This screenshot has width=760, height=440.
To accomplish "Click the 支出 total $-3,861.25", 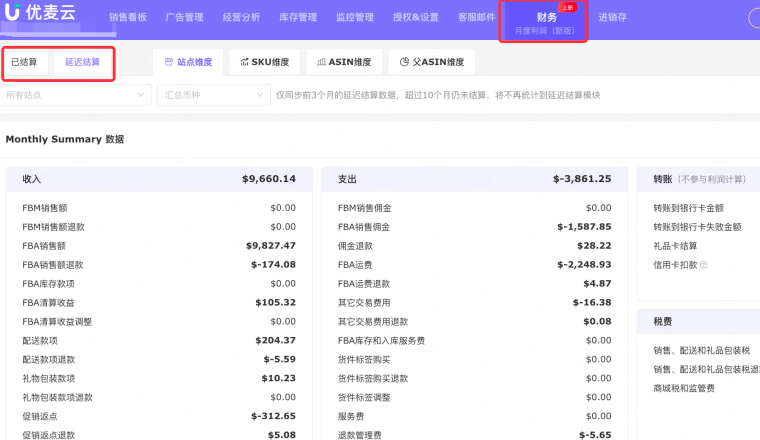I will pyautogui.click(x=582, y=179).
